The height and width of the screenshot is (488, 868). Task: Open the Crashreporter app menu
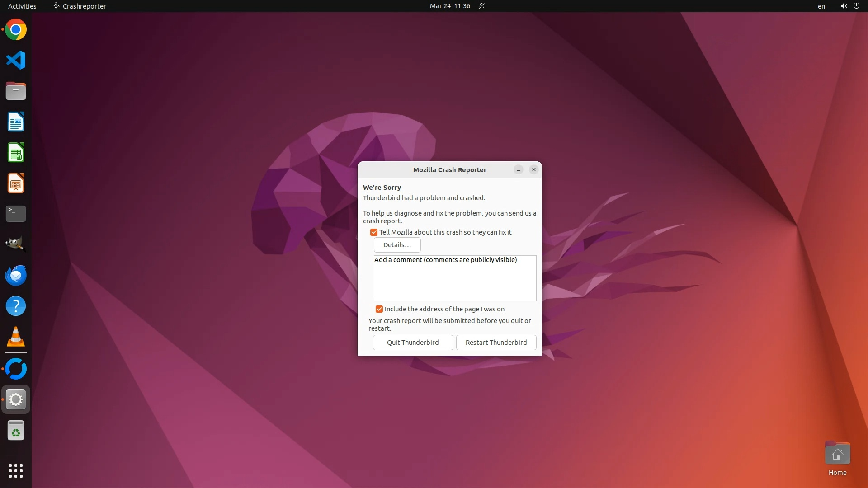coord(80,6)
